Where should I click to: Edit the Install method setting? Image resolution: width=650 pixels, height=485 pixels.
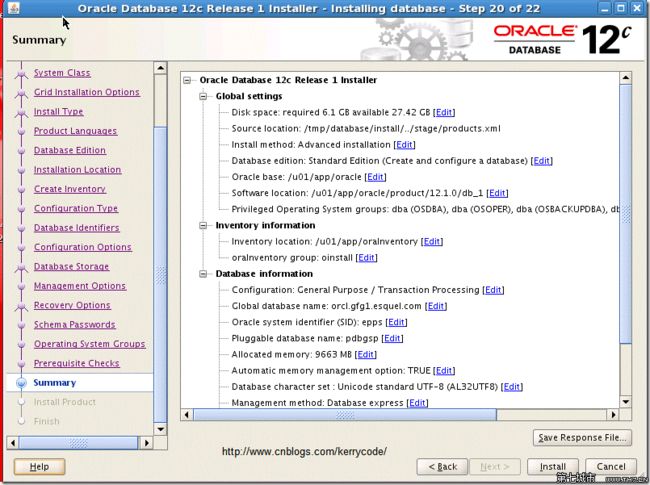click(405, 145)
